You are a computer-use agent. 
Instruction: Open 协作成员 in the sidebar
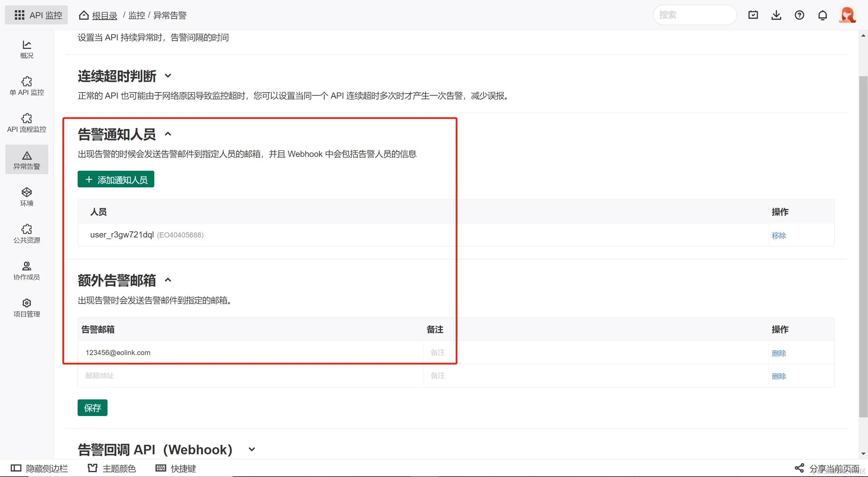(26, 271)
